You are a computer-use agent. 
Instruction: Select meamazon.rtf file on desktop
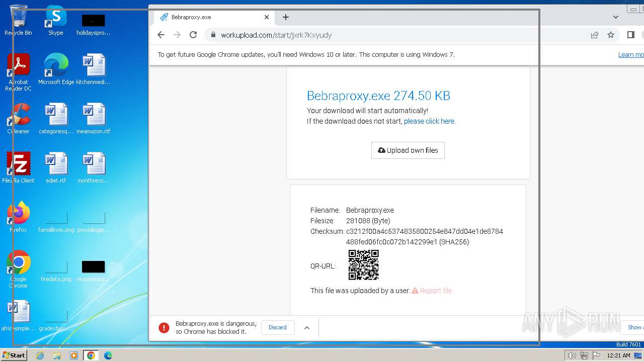click(94, 118)
